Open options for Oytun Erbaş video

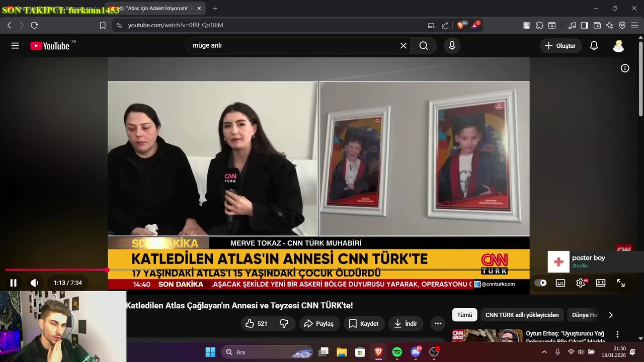click(617, 334)
